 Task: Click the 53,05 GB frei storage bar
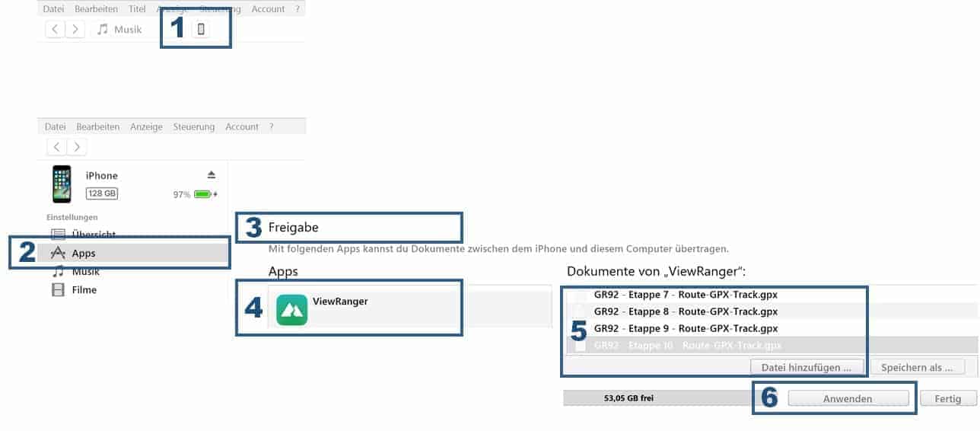[x=657, y=397]
